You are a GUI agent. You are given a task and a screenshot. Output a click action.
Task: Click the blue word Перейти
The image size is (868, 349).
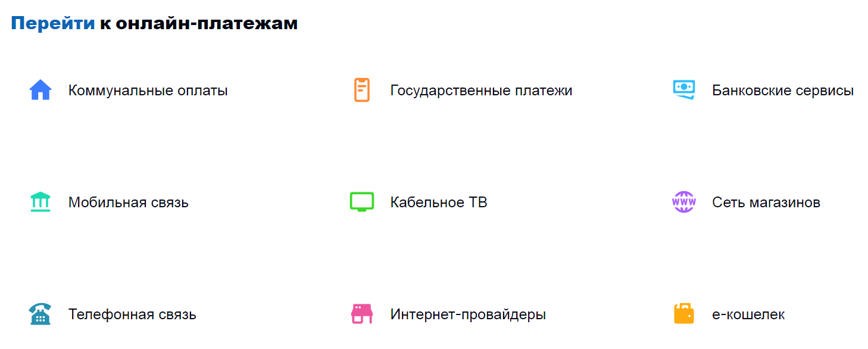point(53,23)
